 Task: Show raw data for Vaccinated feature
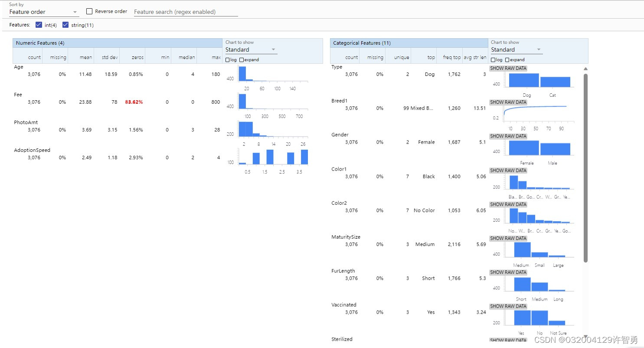(x=508, y=306)
